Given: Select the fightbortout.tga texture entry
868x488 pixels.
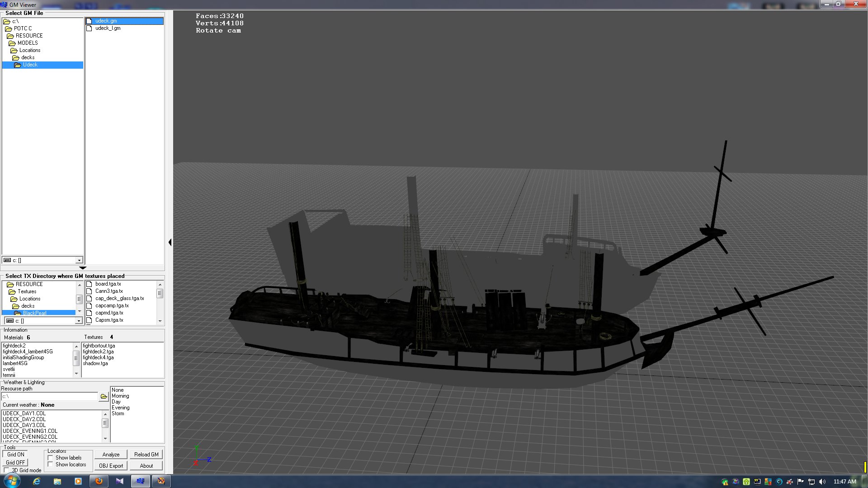Looking at the screenshot, I should [x=99, y=346].
